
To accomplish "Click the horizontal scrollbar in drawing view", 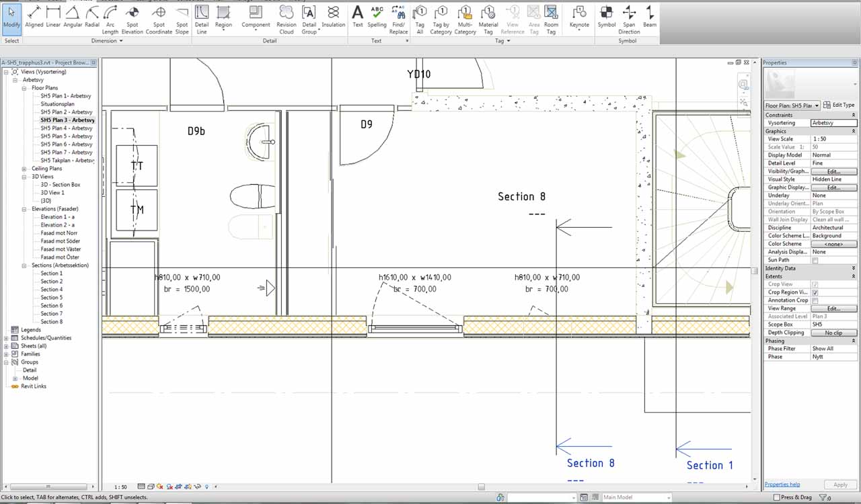I will [x=481, y=487].
